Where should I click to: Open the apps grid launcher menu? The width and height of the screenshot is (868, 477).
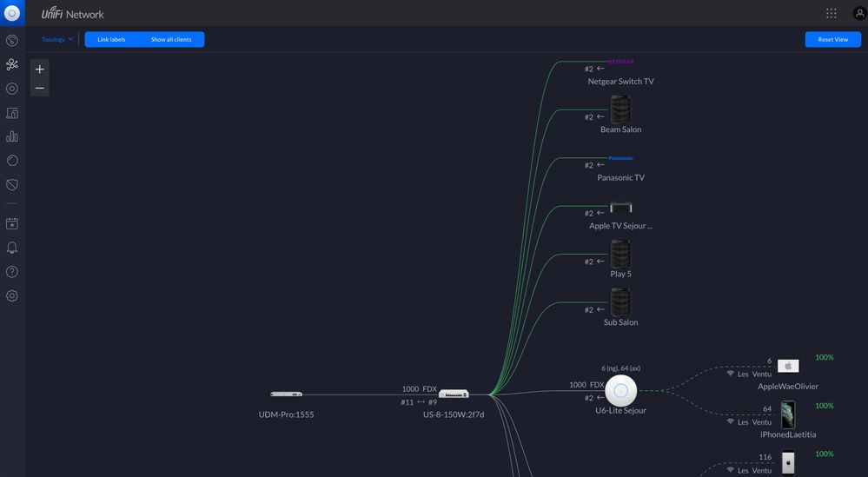click(x=832, y=13)
